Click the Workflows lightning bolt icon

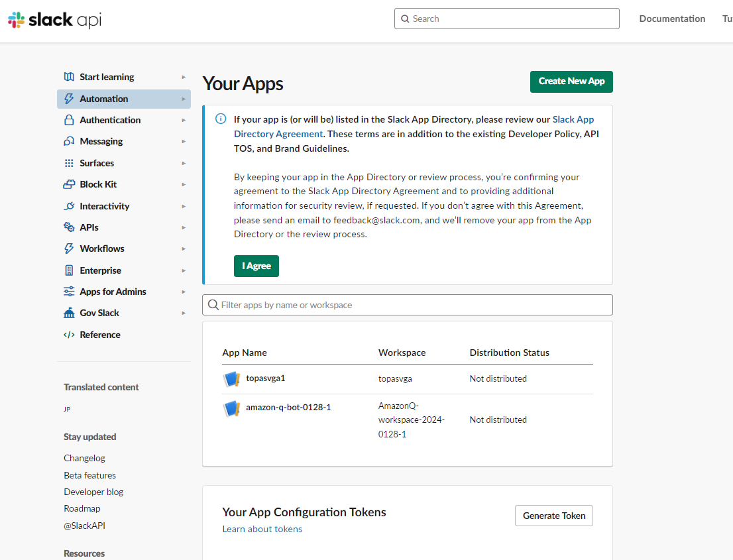[69, 249]
